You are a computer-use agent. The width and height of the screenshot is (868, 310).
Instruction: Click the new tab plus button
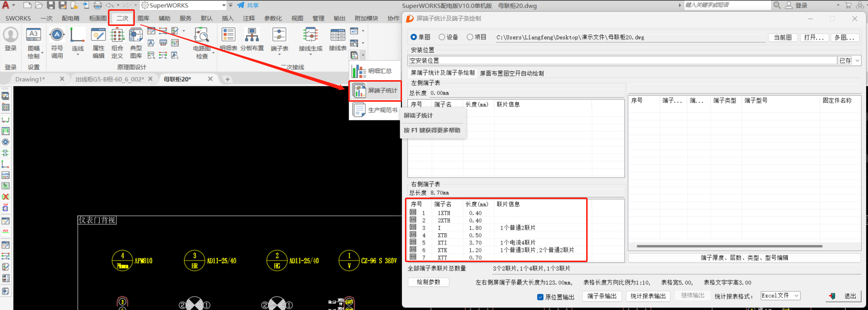click(x=227, y=79)
